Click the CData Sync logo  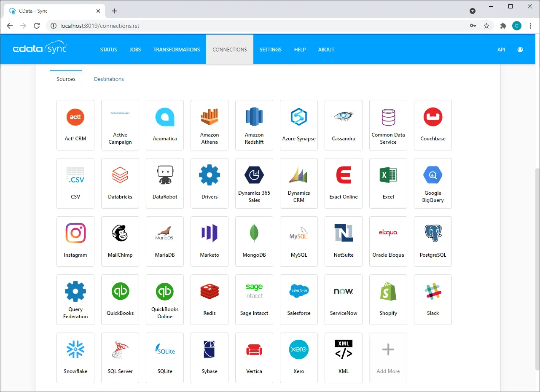[40, 48]
